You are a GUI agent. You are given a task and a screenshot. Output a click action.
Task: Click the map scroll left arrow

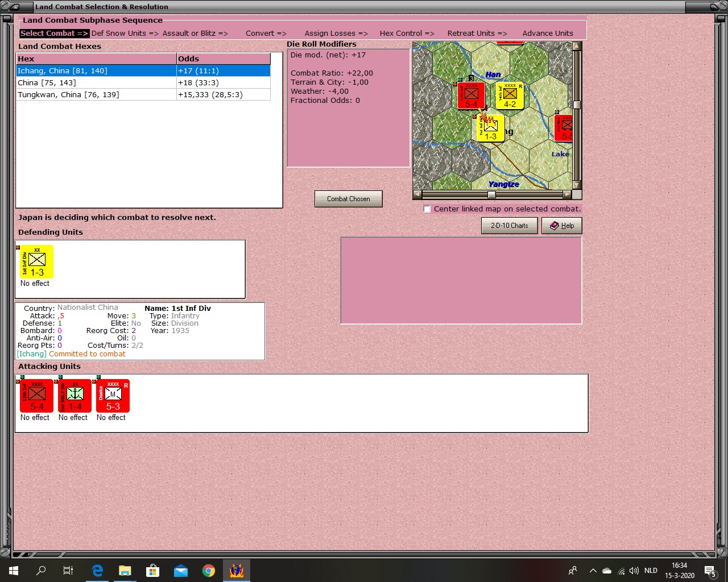pos(417,194)
